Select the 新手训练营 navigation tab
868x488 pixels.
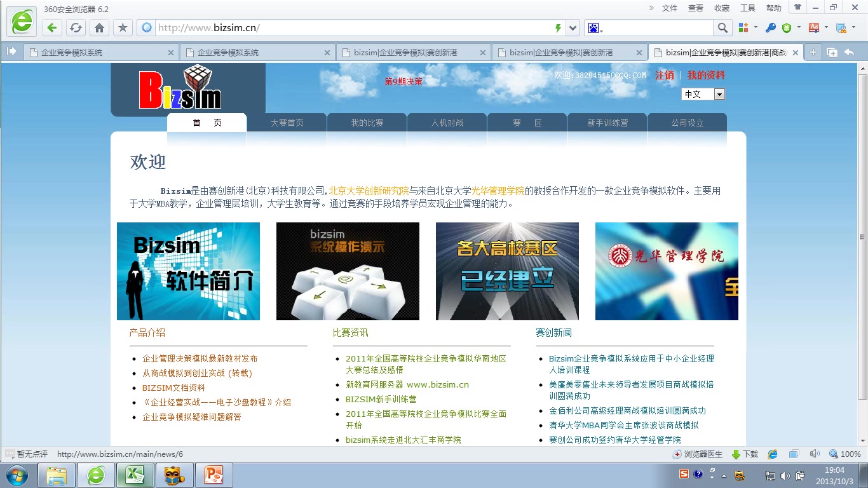pos(607,123)
